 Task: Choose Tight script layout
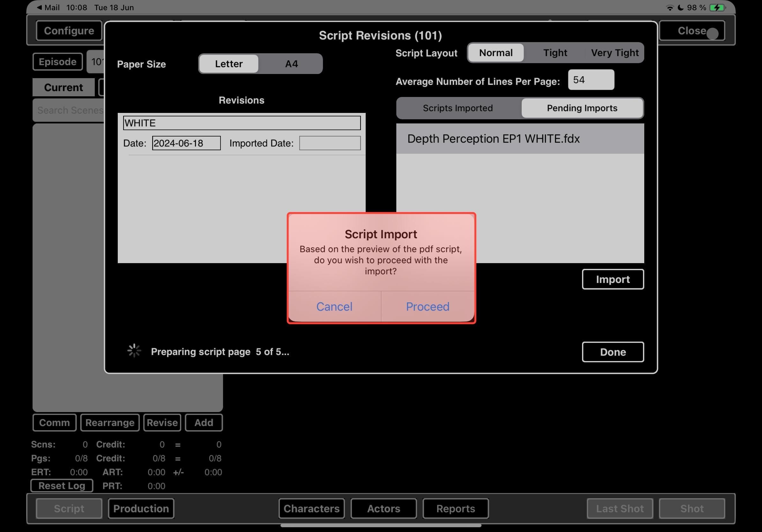[x=555, y=53]
